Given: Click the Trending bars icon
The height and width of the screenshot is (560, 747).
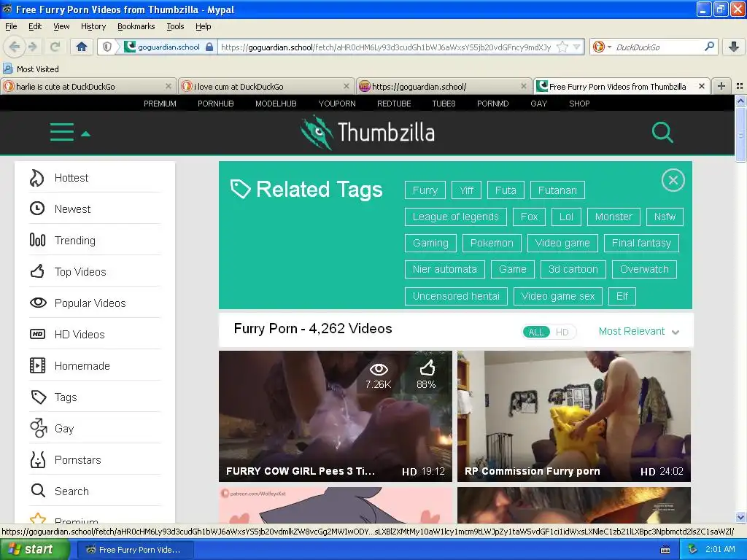Looking at the screenshot, I should (x=37, y=240).
